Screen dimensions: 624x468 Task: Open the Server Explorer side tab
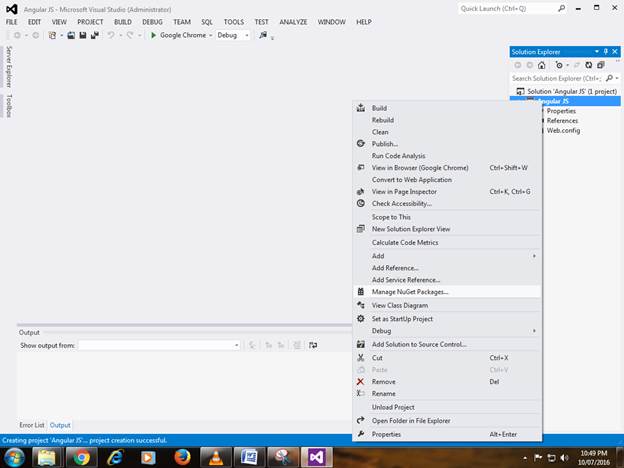click(x=9, y=66)
